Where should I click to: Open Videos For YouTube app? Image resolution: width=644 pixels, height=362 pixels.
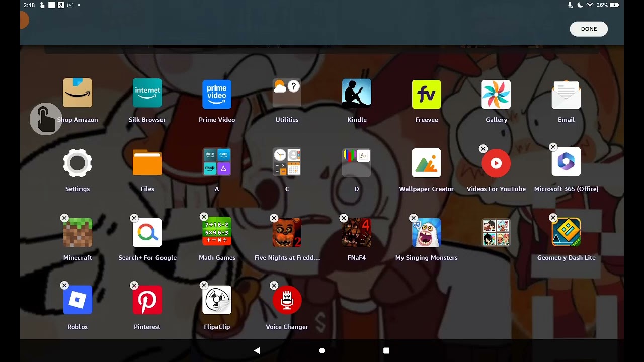click(496, 163)
